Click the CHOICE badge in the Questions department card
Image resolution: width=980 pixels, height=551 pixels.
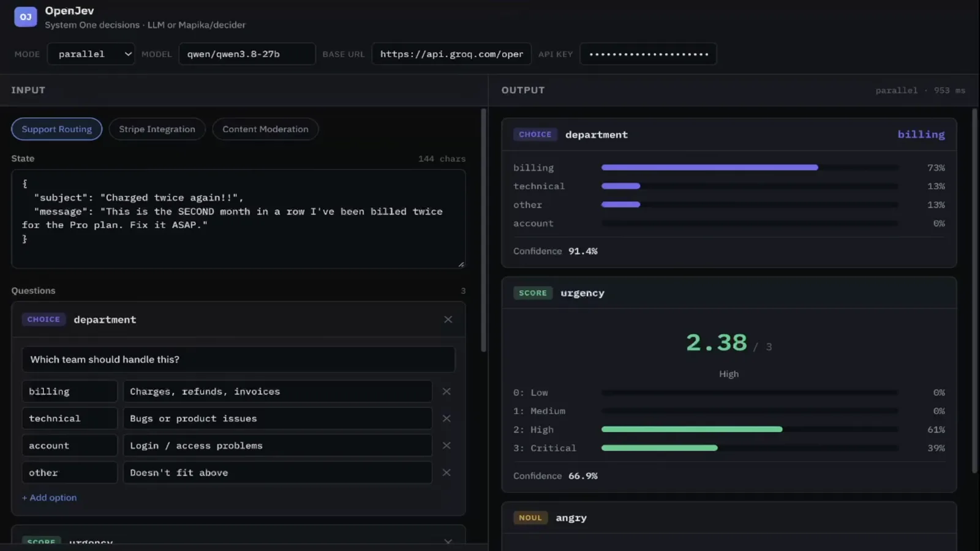(43, 320)
